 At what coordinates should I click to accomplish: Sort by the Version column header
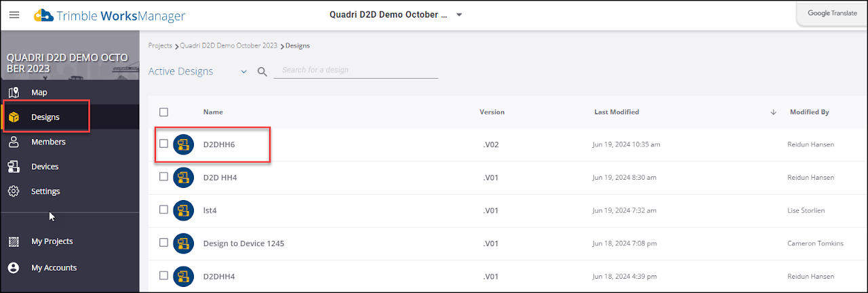[492, 112]
